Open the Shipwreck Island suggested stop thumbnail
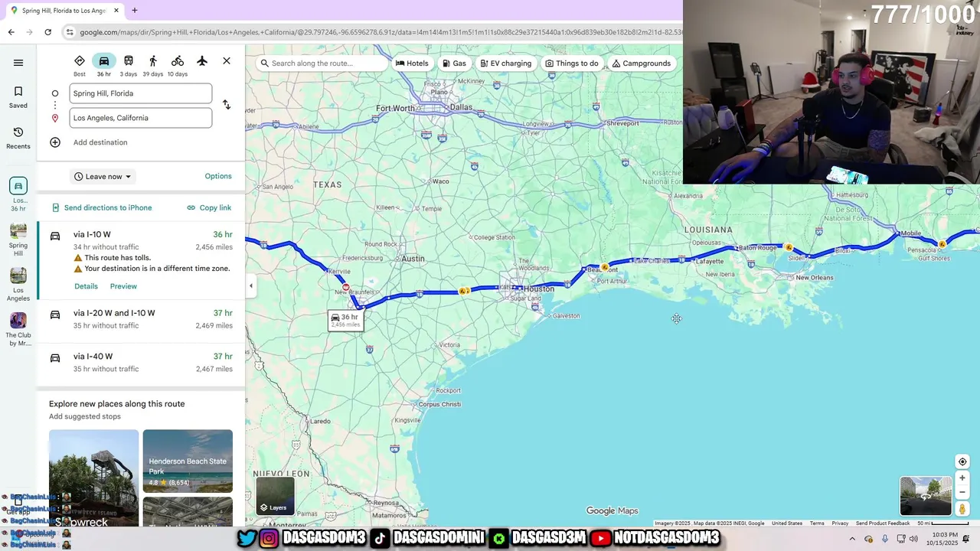Viewport: 980px width, 551px height. pyautogui.click(x=93, y=478)
